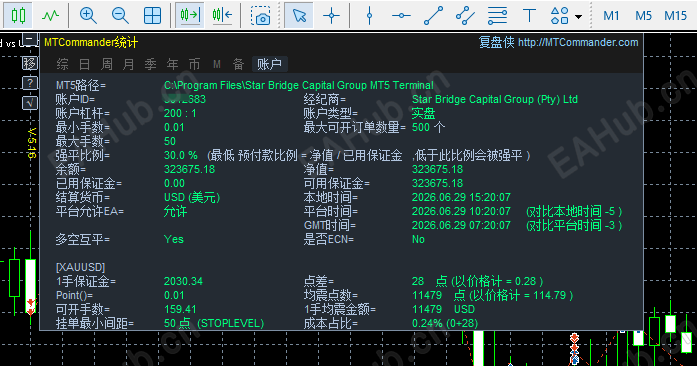Open the shapes objects tool
Image resolution: width=697 pixels, height=366 pixels.
(x=559, y=16)
